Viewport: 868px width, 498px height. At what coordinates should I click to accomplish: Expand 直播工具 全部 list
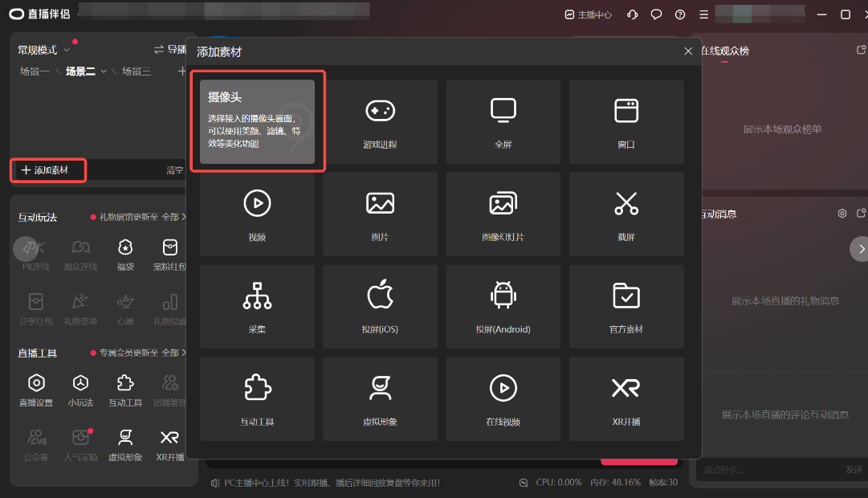[174, 353]
